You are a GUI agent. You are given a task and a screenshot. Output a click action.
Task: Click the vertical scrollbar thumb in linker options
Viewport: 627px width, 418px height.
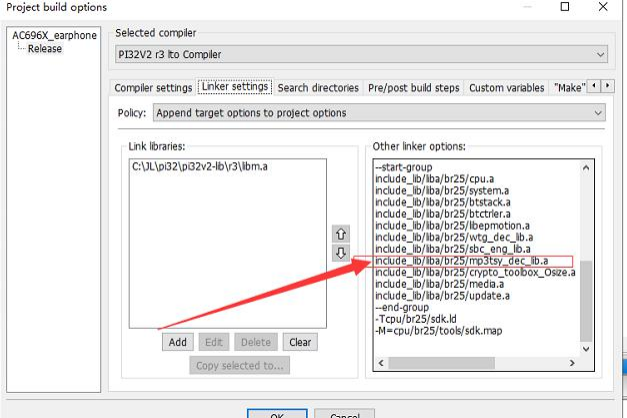586,301
